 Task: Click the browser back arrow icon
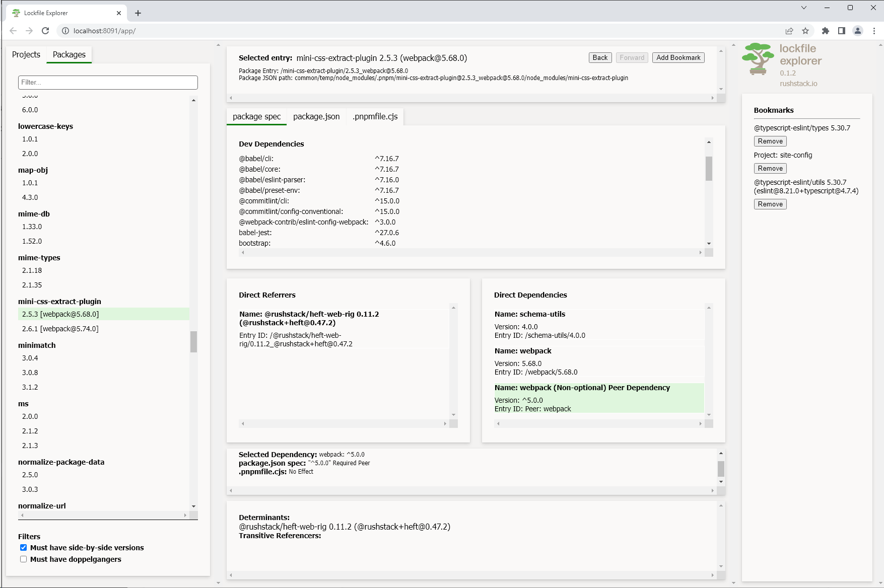coord(13,31)
